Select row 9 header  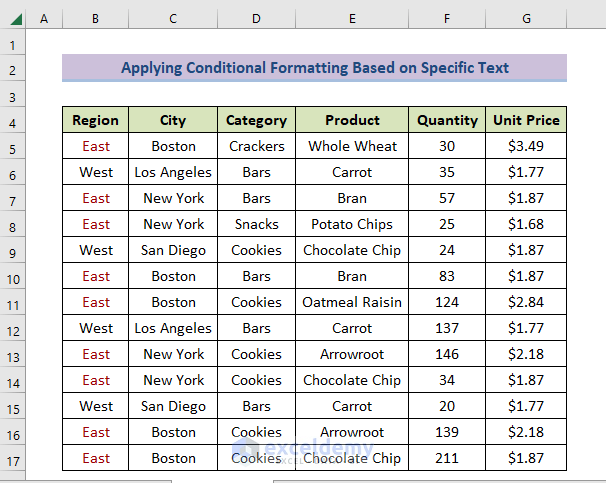pyautogui.click(x=13, y=251)
